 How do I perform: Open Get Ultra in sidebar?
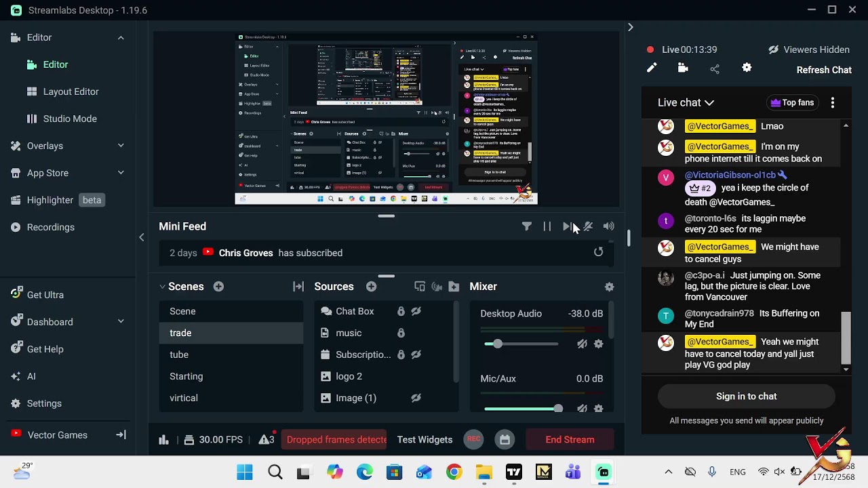click(37, 295)
